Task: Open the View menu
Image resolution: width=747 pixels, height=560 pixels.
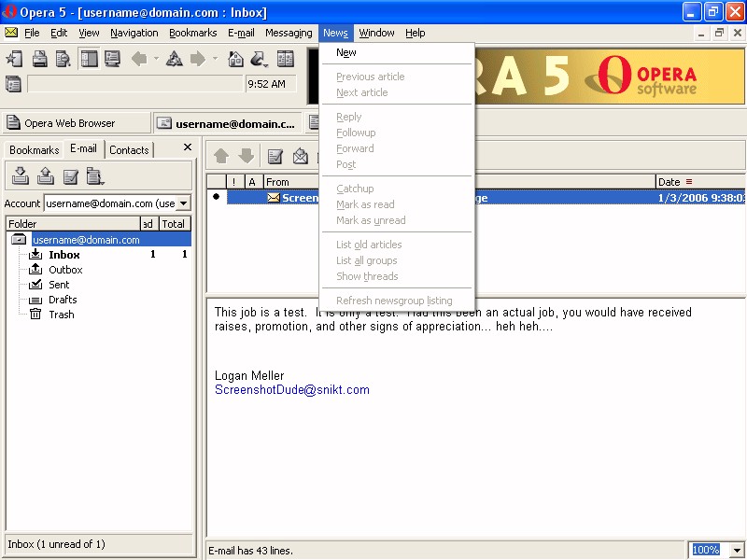Action: tap(89, 33)
